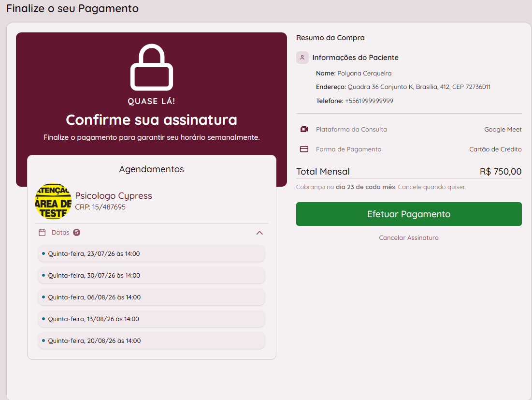
Task: Click the credit card payment icon
Action: click(304, 149)
